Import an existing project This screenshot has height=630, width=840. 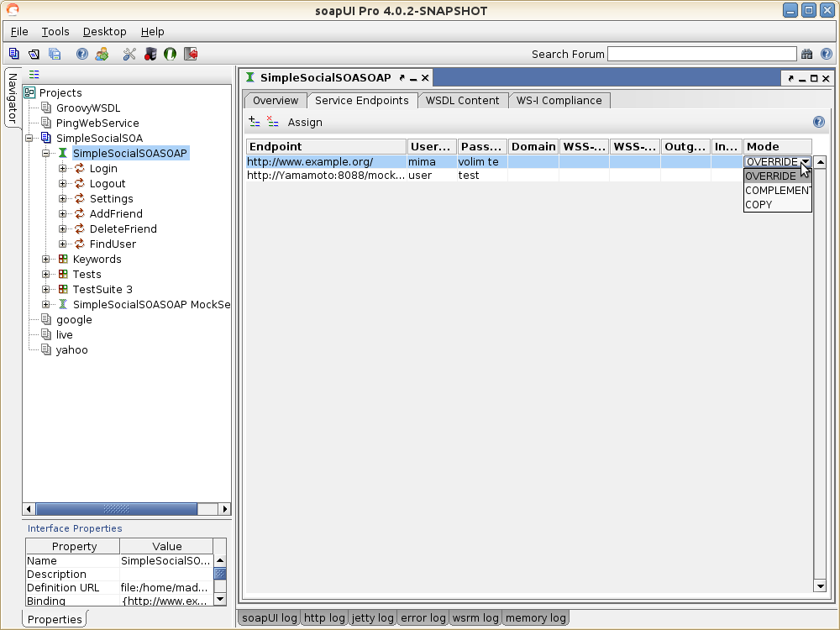[34, 53]
